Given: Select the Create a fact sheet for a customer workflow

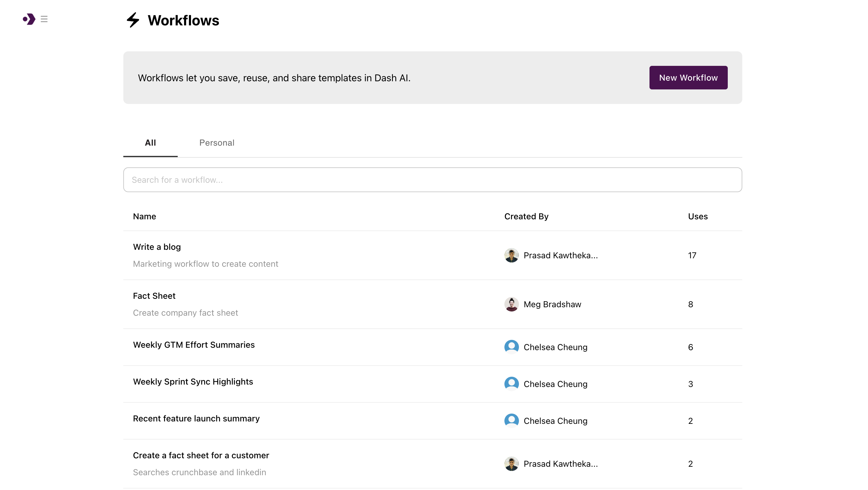Looking at the screenshot, I should tap(201, 455).
